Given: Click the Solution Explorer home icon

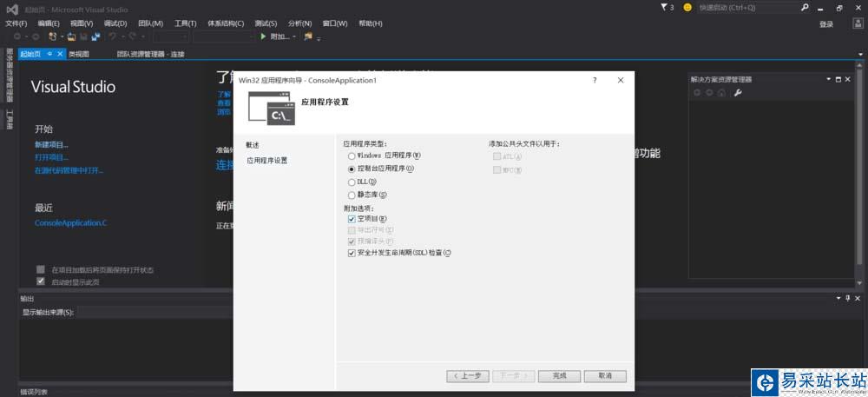Looking at the screenshot, I should [721, 92].
